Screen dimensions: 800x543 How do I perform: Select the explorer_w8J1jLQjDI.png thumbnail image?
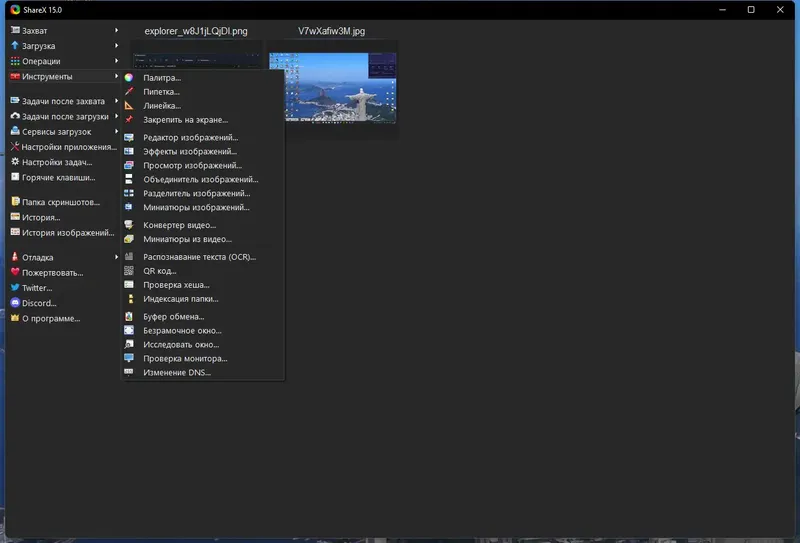point(196,61)
